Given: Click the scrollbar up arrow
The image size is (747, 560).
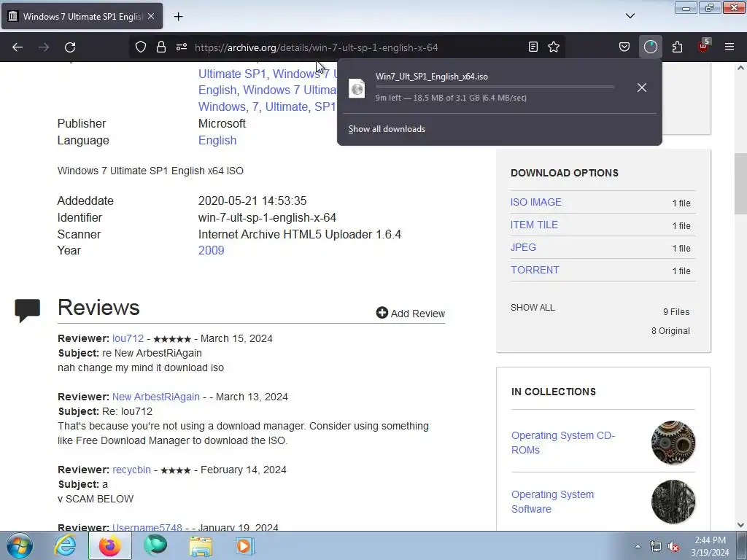Looking at the screenshot, I should [x=740, y=68].
